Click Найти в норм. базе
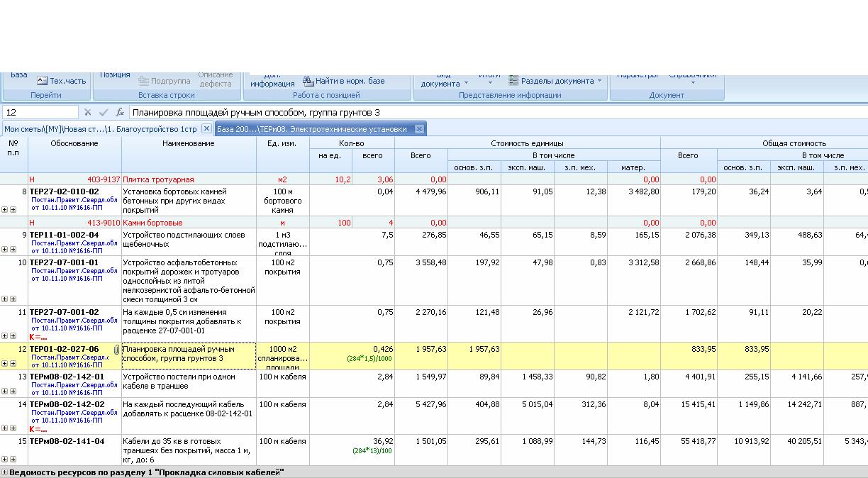This screenshot has height=478, width=868. [344, 81]
